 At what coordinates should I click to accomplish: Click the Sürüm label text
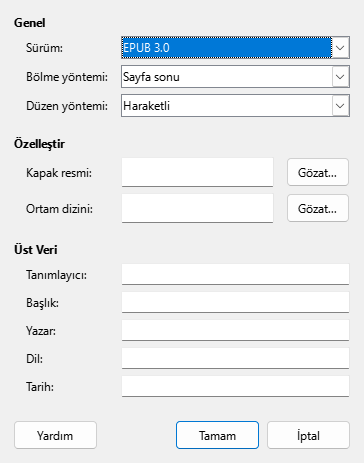tap(44, 48)
